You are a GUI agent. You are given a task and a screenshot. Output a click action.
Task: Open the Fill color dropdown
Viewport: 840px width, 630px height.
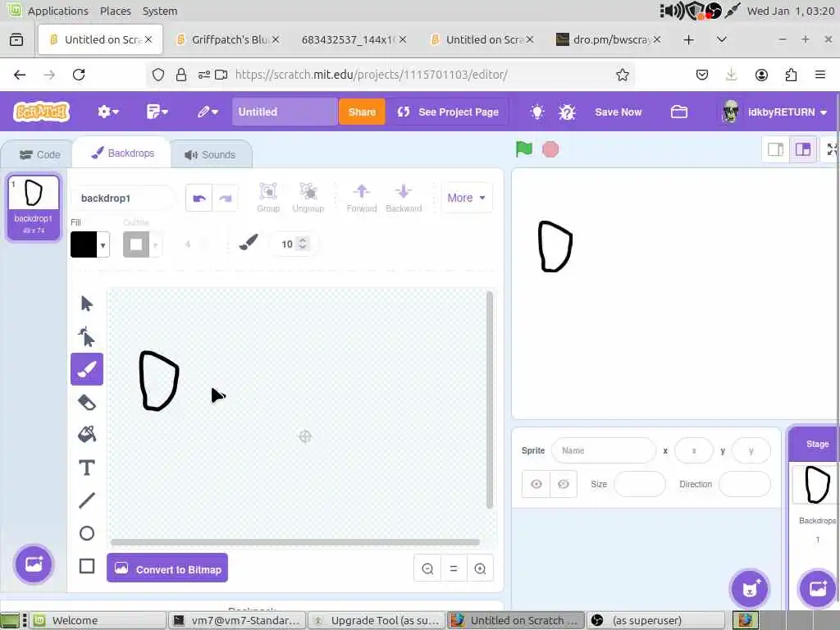pos(89,244)
